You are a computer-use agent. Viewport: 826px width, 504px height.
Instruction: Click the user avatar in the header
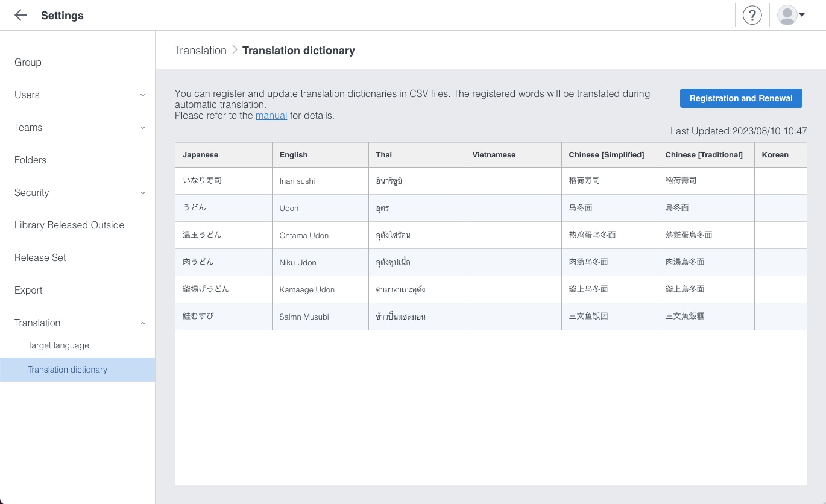point(787,14)
